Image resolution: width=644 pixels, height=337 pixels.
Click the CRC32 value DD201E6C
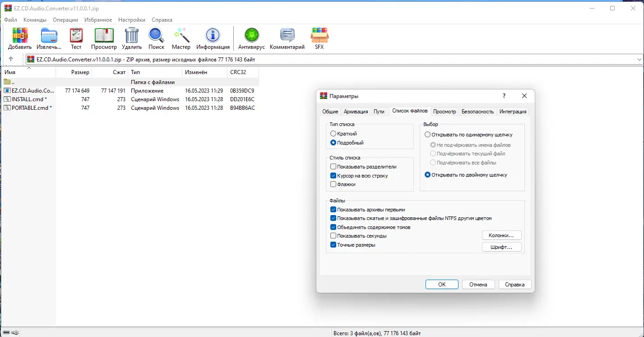coord(242,99)
